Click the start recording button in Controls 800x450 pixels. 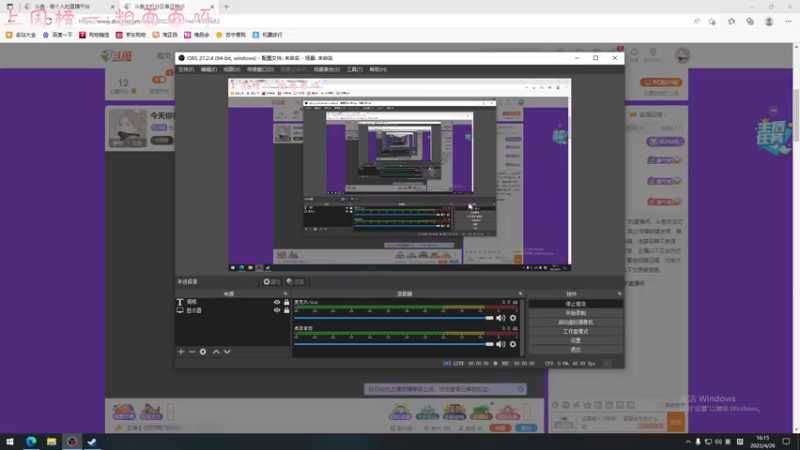click(576, 313)
